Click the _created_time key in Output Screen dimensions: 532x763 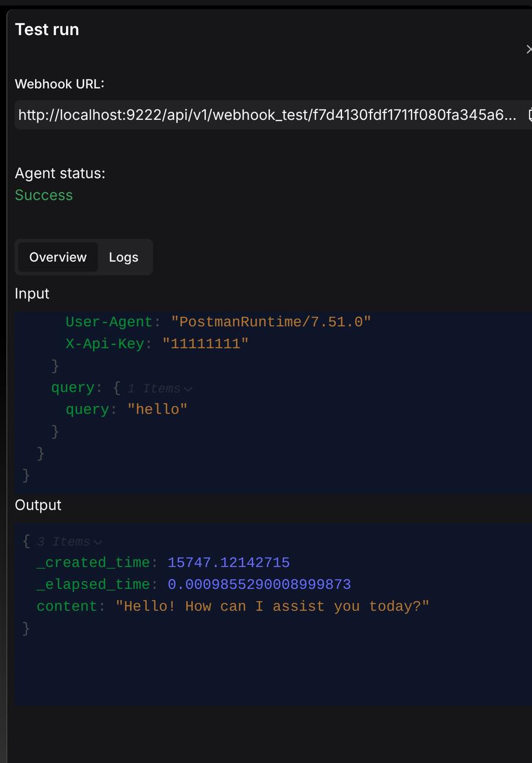pos(93,562)
